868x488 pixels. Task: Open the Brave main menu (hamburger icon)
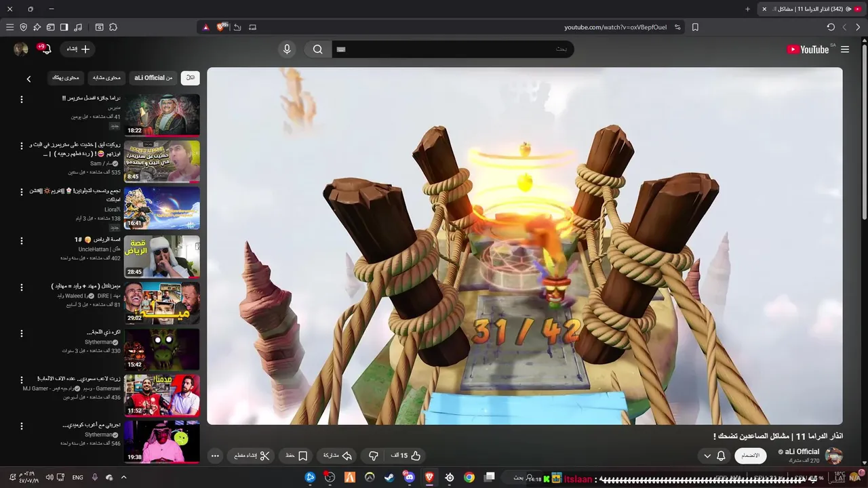pos(9,27)
